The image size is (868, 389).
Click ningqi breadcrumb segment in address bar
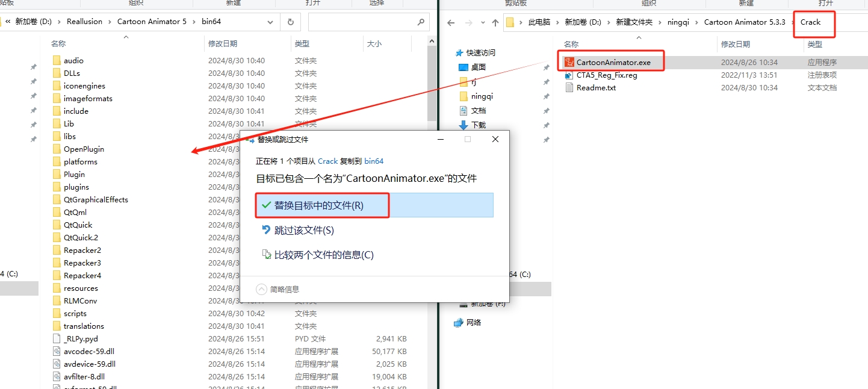(x=678, y=22)
